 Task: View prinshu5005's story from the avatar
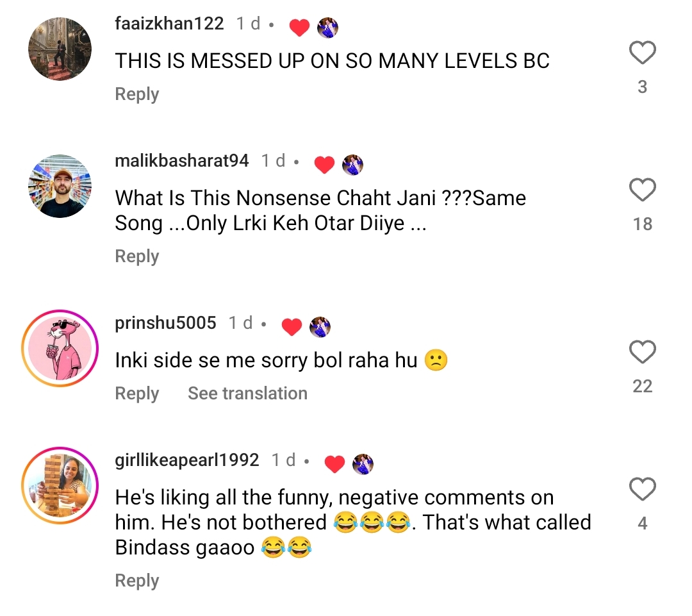click(60, 348)
